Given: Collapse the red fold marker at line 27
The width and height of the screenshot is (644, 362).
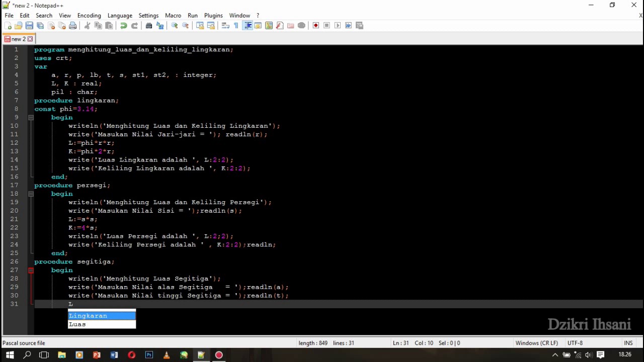Looking at the screenshot, I should (x=31, y=270).
